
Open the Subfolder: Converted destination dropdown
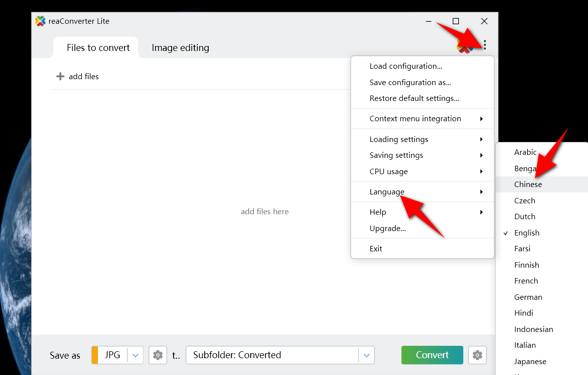(366, 355)
